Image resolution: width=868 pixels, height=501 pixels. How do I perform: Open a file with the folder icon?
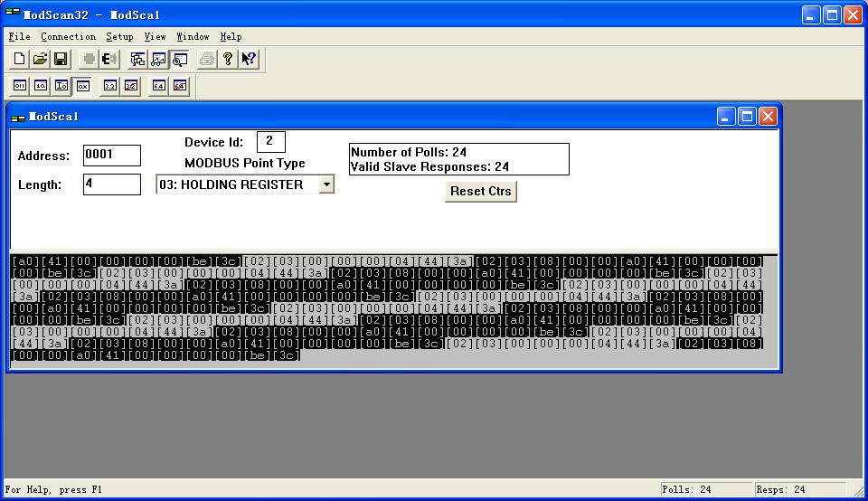tap(40, 59)
